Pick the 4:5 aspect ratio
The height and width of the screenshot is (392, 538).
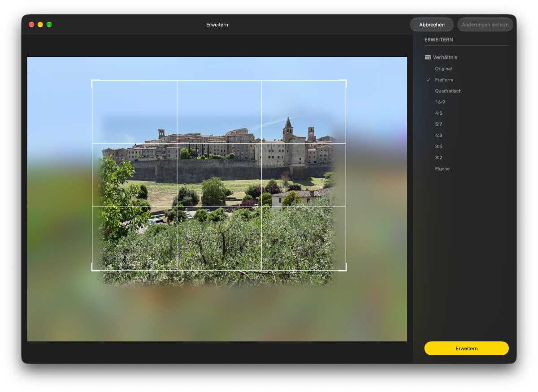coord(438,113)
